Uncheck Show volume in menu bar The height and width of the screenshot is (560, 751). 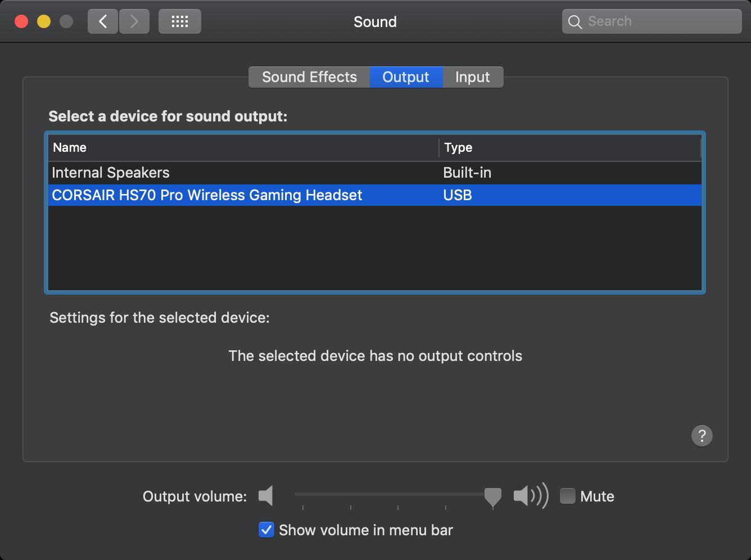[x=266, y=530]
